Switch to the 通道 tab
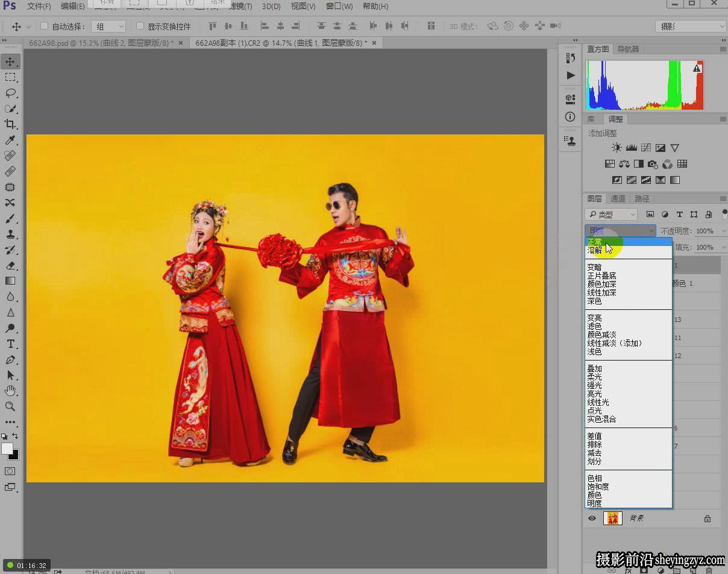728x574 pixels. [x=618, y=198]
